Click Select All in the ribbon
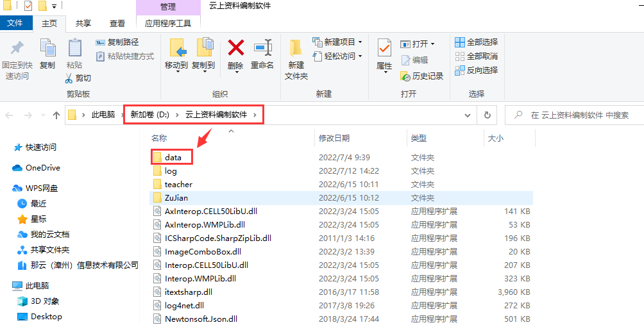Viewport: 644px width, 325px height. pos(477,42)
